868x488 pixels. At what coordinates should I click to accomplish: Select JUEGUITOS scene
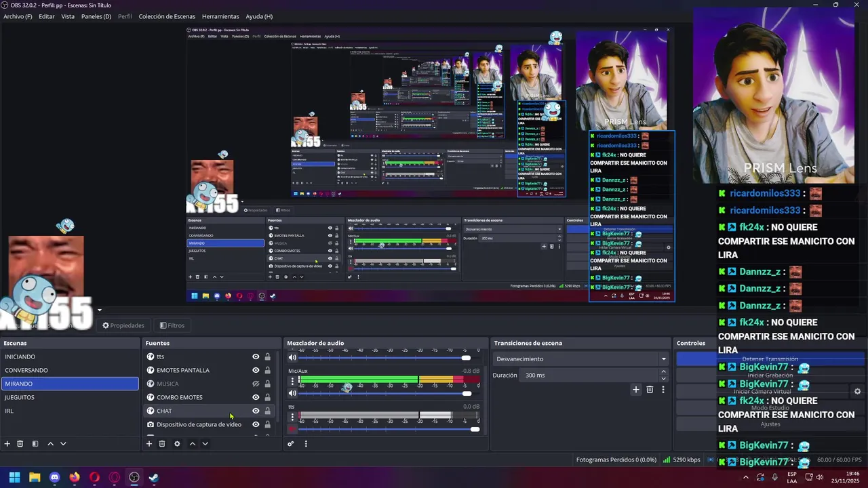70,397
